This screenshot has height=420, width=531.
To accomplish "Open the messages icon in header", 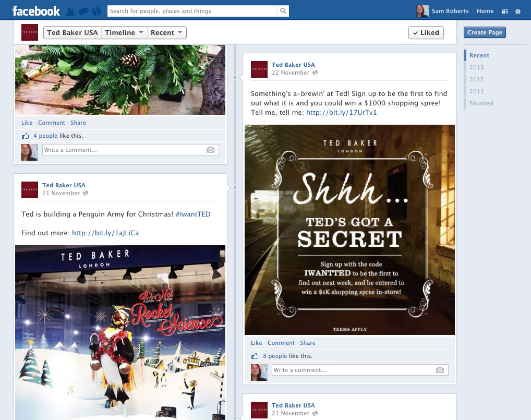I will click(83, 11).
